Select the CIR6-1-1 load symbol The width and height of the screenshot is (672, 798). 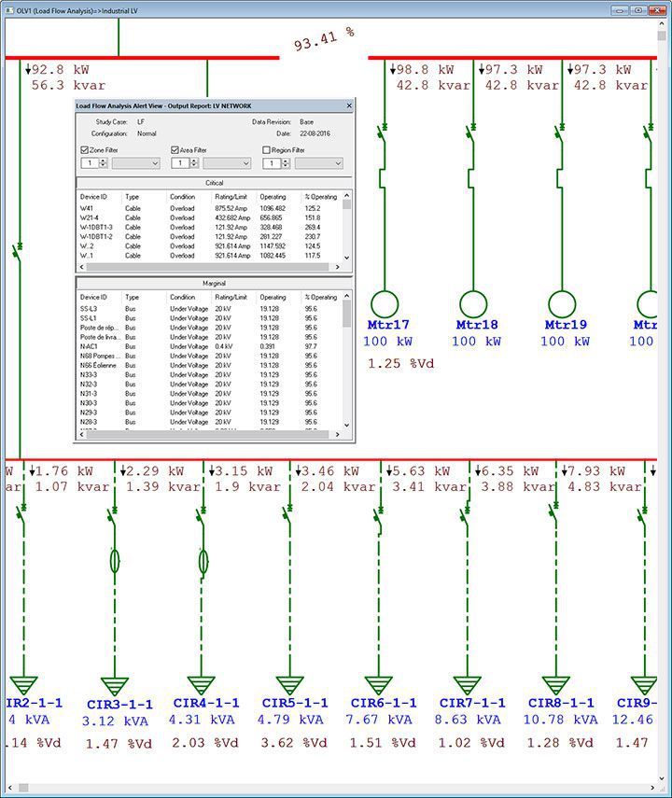pos(377,685)
